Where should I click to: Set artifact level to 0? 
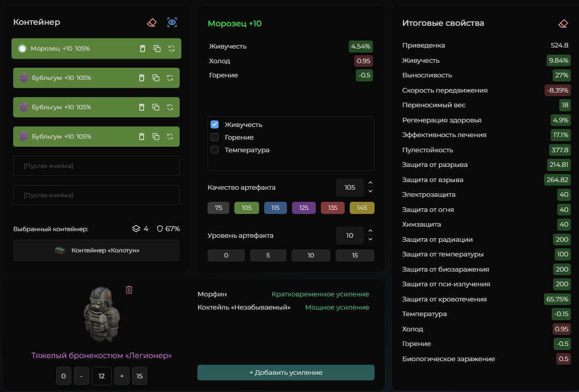pos(226,255)
